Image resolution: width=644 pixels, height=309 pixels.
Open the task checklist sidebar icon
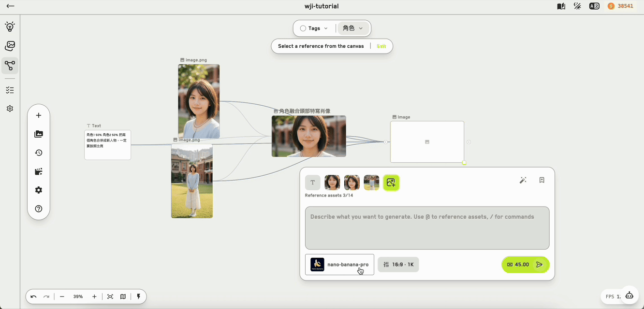10,90
